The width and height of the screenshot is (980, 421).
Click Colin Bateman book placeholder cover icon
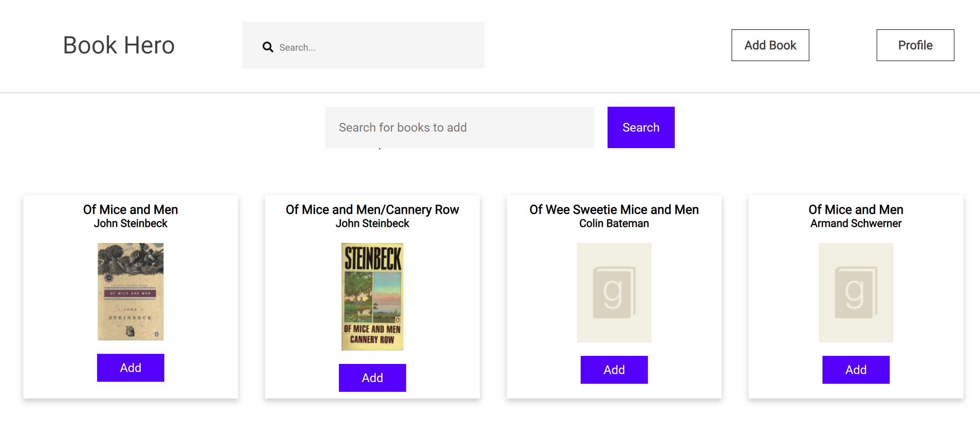[x=614, y=292]
